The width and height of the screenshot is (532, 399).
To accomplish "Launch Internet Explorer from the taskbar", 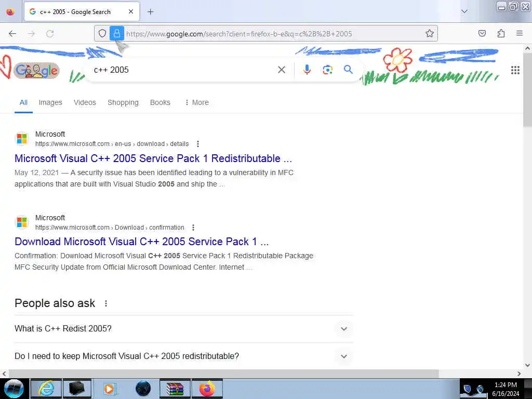I will tap(46, 389).
